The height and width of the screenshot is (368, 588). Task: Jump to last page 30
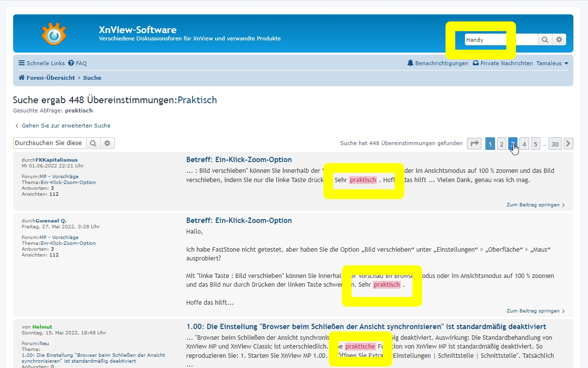(555, 144)
